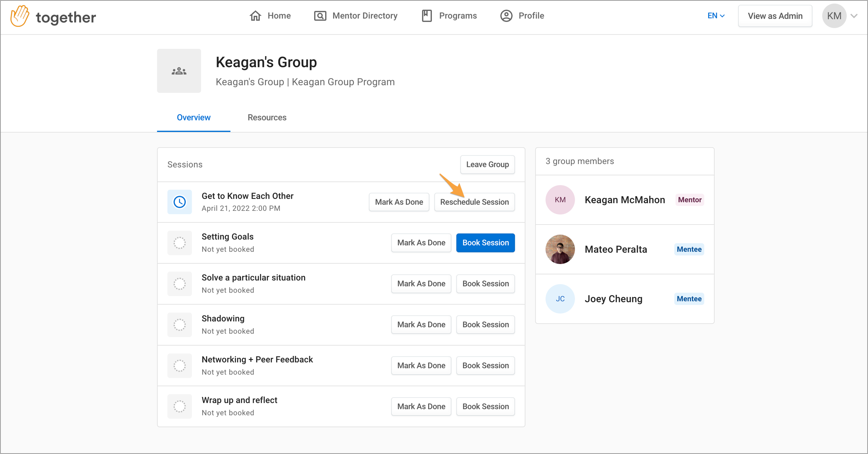Image resolution: width=868 pixels, height=454 pixels.
Task: Mark Wrap up and reflect as done
Action: tap(421, 407)
